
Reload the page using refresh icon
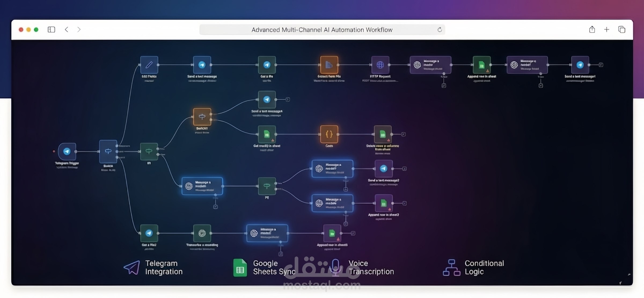(440, 30)
